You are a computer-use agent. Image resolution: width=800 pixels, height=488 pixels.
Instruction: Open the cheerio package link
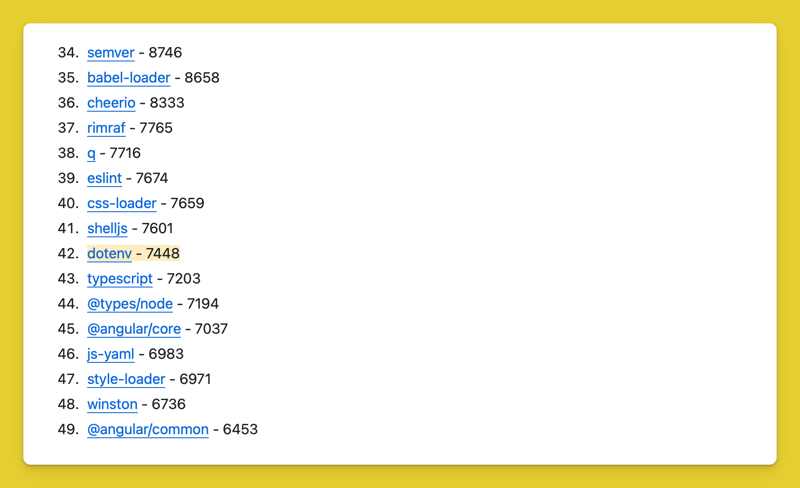click(x=111, y=103)
